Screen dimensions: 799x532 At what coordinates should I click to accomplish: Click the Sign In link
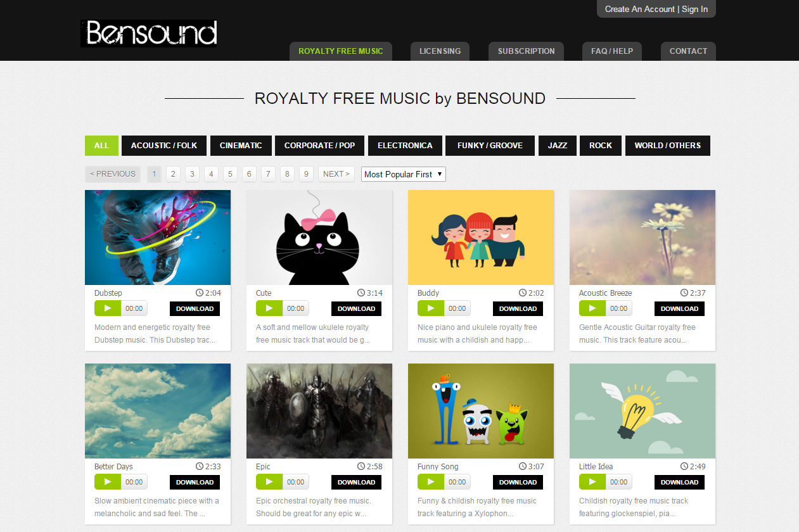[695, 9]
